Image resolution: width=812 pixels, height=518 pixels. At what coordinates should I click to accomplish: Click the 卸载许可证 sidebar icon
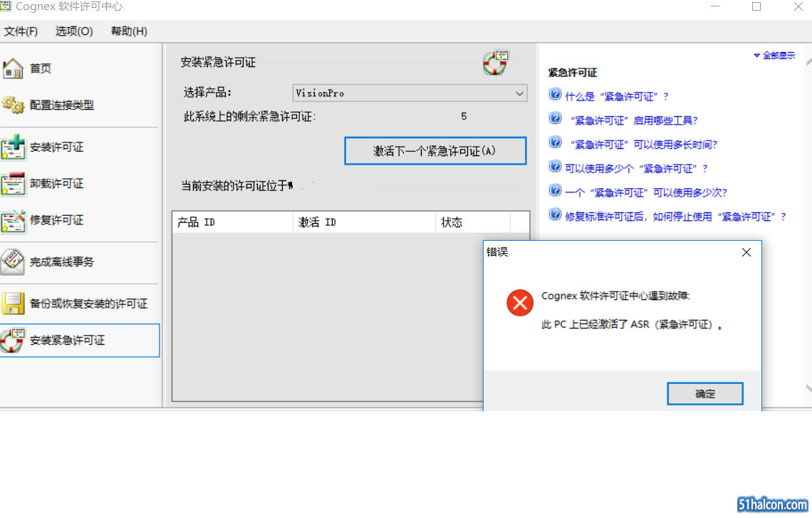pyautogui.click(x=13, y=183)
